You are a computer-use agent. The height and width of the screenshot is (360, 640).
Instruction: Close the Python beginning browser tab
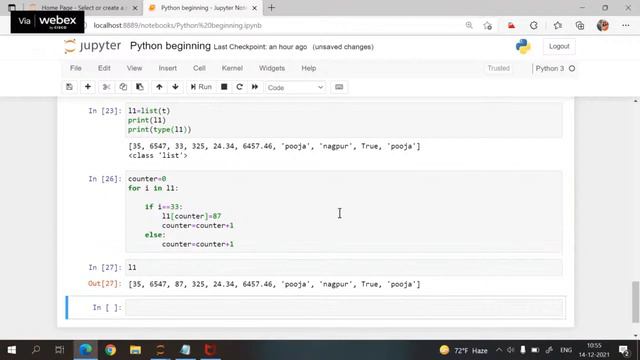pos(254,8)
